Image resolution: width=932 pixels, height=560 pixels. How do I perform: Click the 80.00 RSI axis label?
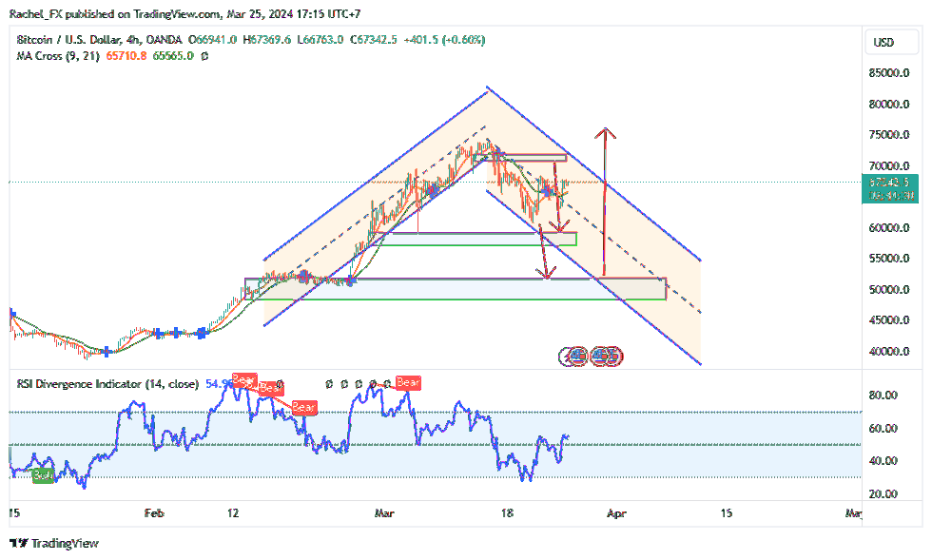coord(883,396)
